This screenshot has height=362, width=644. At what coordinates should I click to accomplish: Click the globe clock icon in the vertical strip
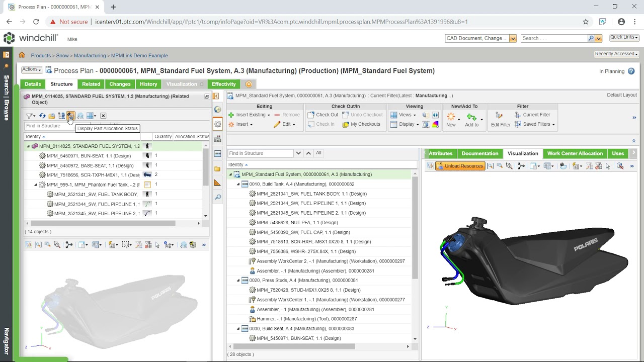[x=217, y=110]
